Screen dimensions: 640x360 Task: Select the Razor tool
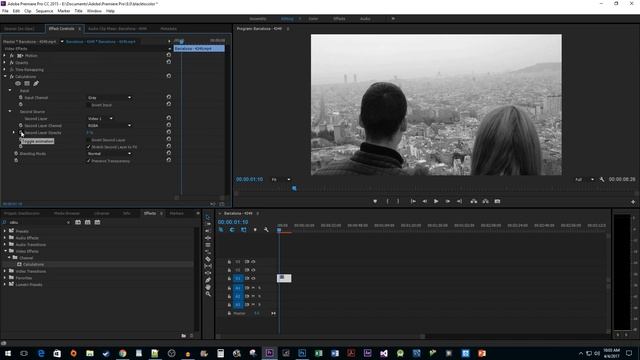pos(208,259)
